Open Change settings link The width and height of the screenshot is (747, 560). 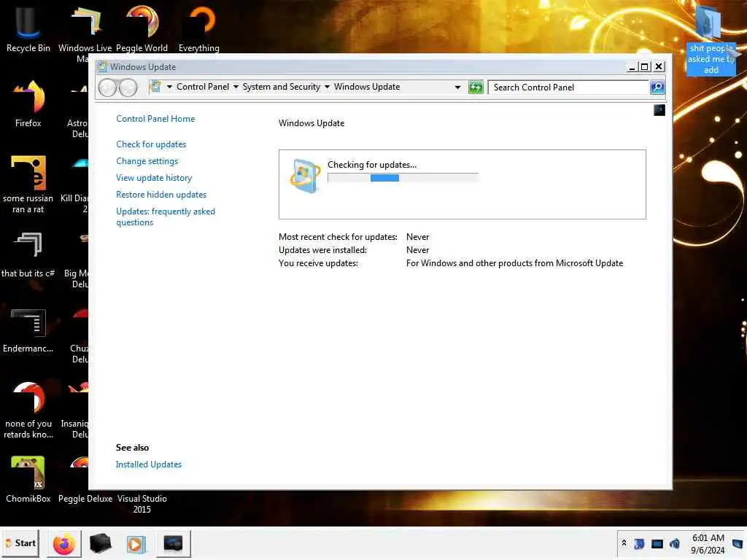pyautogui.click(x=147, y=161)
